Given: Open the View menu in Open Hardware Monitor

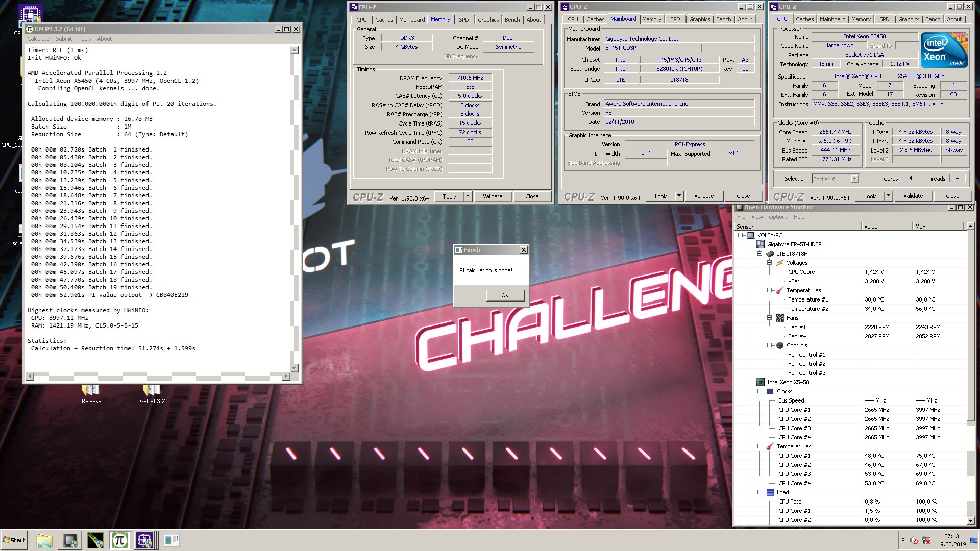Looking at the screenshot, I should 757,217.
